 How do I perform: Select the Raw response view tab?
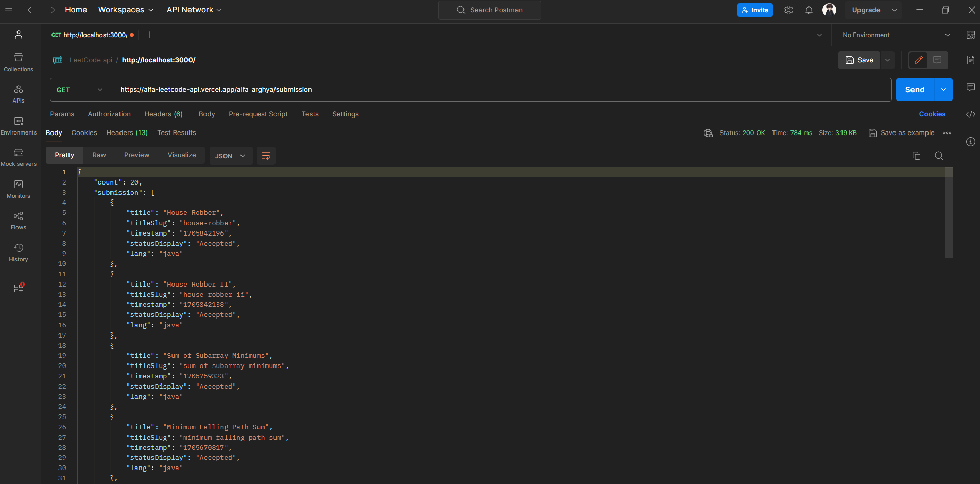(99, 155)
